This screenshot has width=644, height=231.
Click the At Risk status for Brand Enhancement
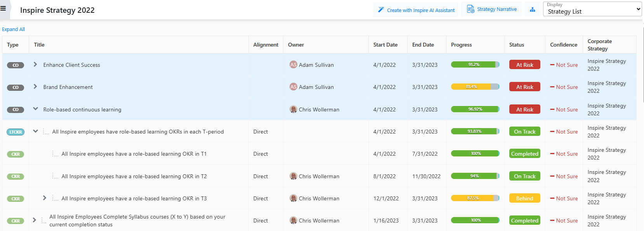(x=525, y=87)
